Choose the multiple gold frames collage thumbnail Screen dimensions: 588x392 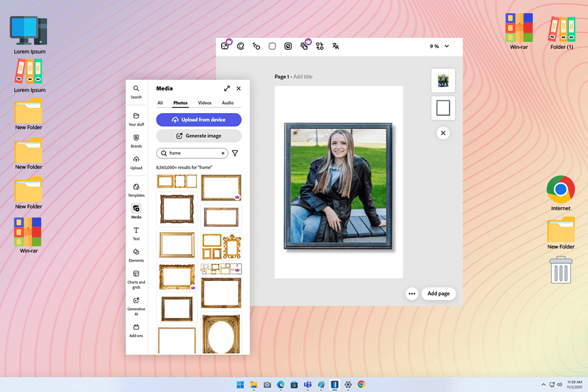[221, 246]
